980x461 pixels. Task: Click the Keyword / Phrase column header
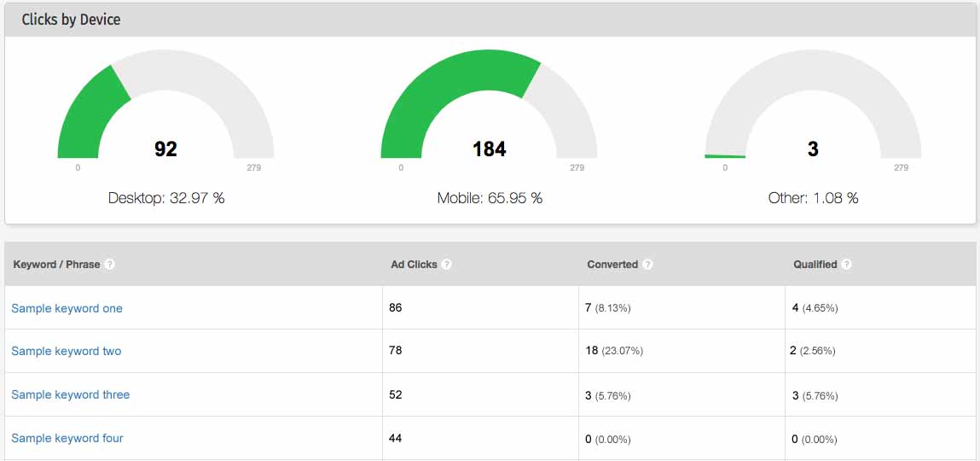coord(57,265)
